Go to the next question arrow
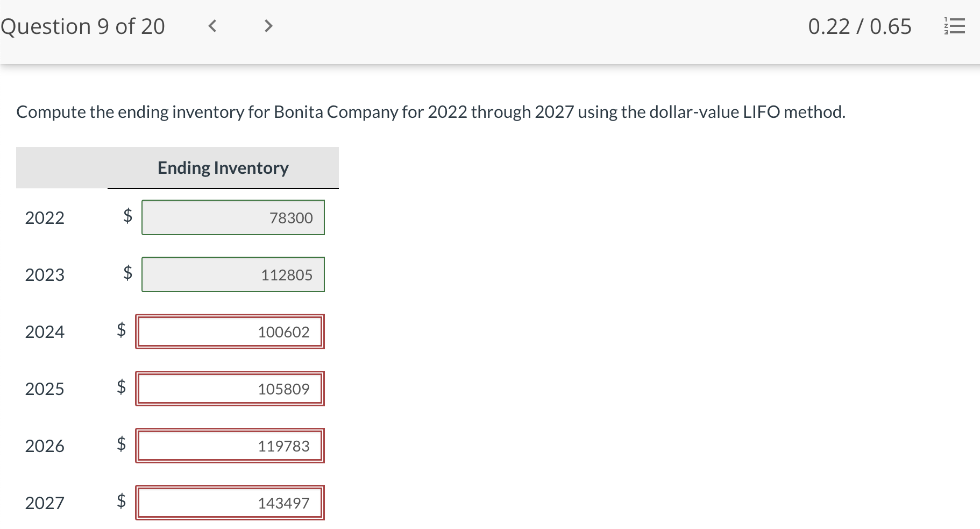 point(268,26)
